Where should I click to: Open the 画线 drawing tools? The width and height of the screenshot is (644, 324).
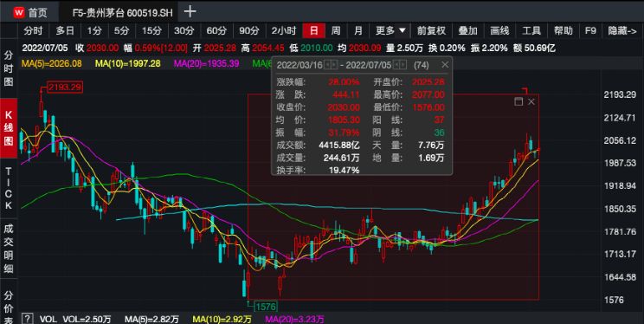coord(499,31)
